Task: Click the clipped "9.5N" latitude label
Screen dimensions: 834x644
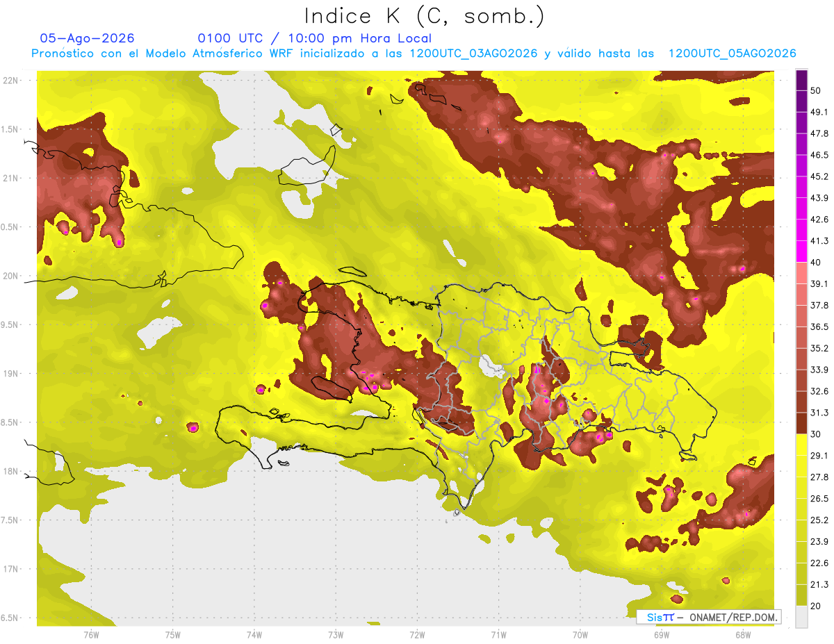Action: point(10,324)
